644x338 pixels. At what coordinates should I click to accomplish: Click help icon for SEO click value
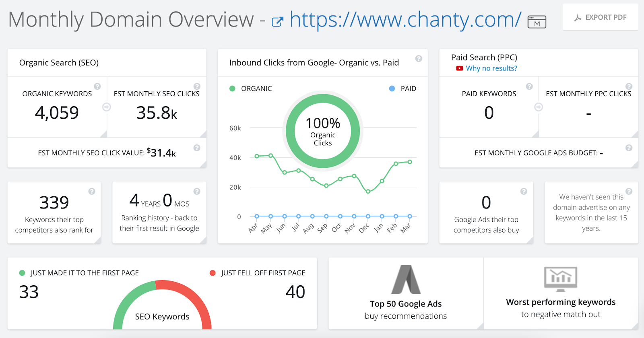tap(197, 148)
